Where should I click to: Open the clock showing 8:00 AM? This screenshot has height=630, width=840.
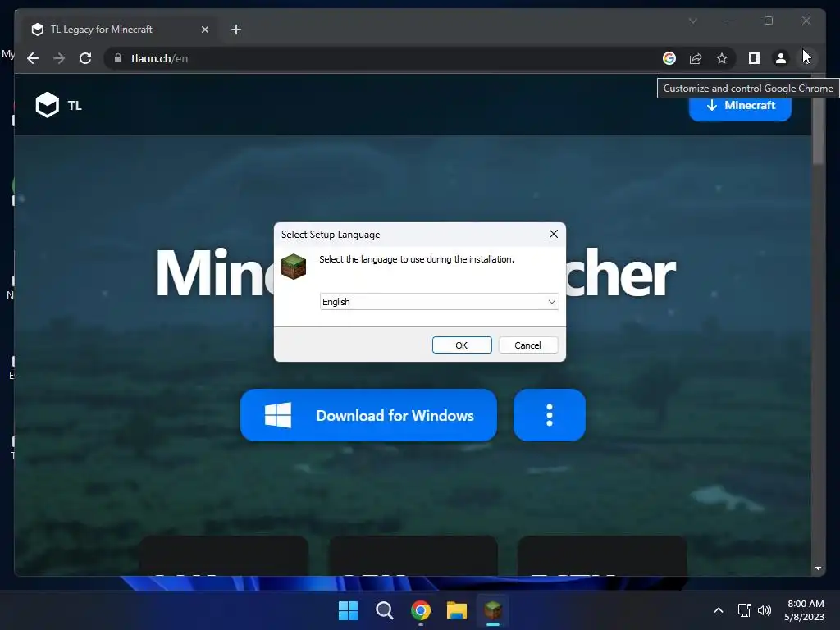click(804, 610)
